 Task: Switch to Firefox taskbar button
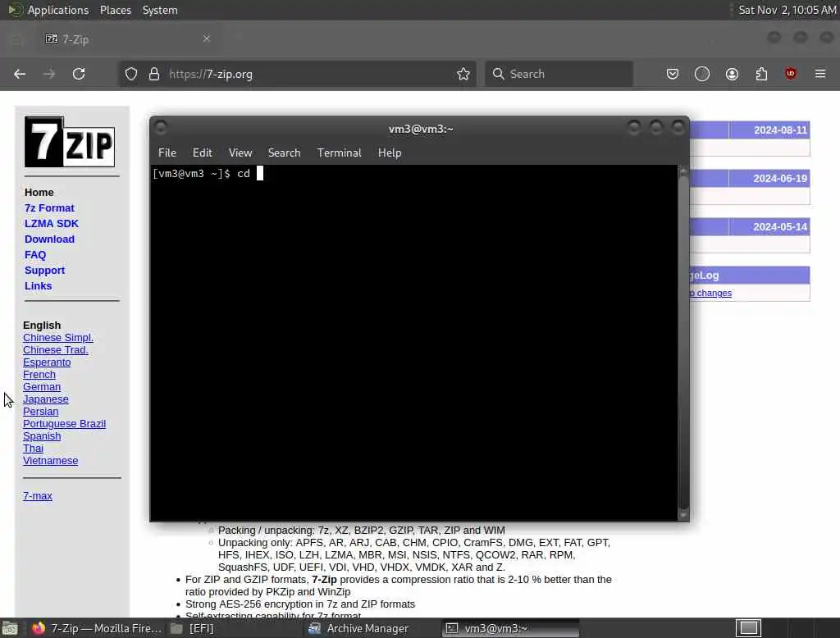(x=96, y=628)
